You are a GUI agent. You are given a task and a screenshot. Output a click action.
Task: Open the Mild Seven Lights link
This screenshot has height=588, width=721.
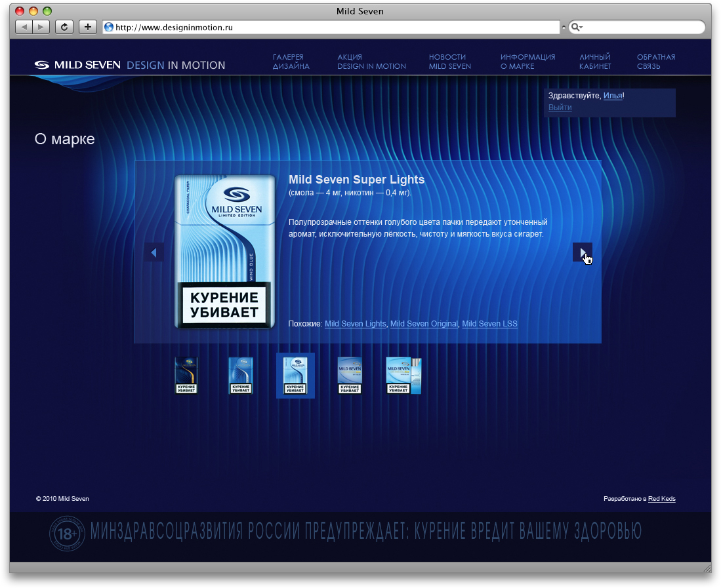pyautogui.click(x=356, y=324)
